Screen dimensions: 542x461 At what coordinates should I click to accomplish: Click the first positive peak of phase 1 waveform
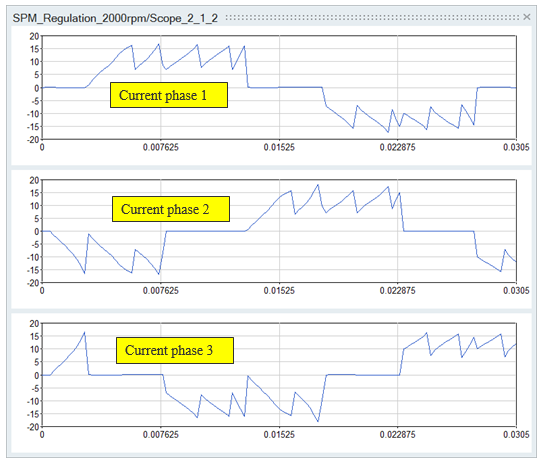(x=131, y=45)
